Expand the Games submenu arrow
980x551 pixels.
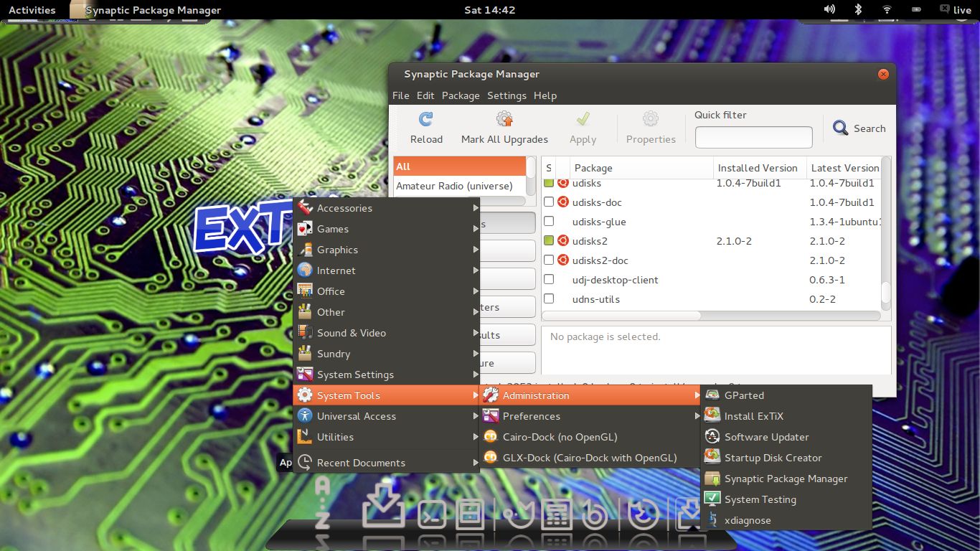tap(475, 229)
